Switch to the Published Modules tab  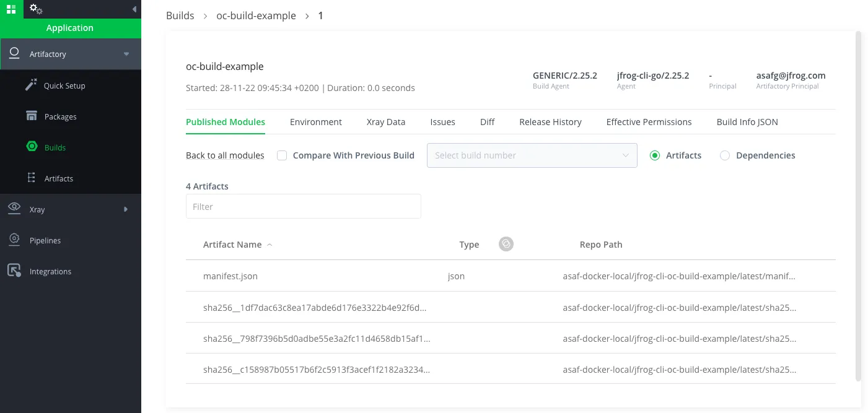point(226,122)
